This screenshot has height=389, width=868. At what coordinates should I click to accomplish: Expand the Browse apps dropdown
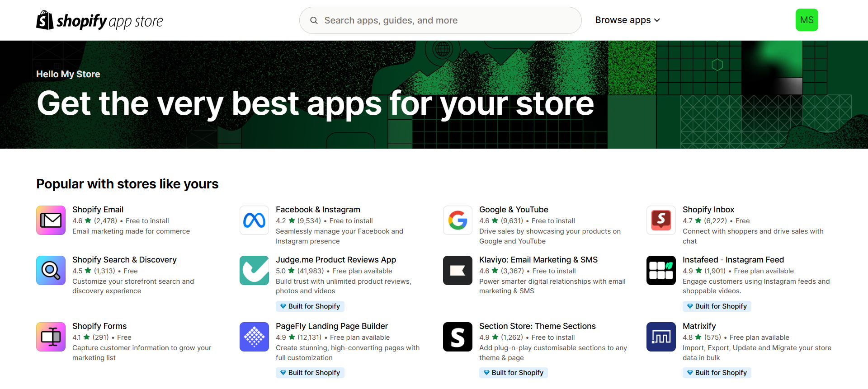click(627, 20)
